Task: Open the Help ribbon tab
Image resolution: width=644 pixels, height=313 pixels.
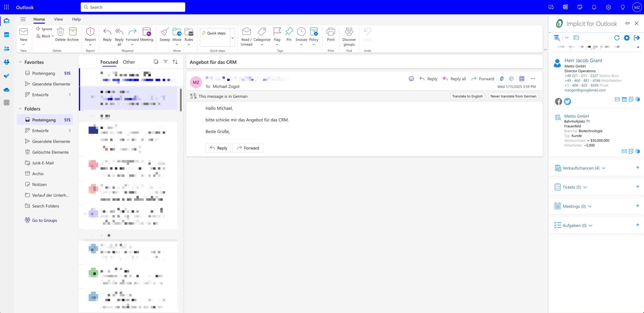Action: pos(76,19)
